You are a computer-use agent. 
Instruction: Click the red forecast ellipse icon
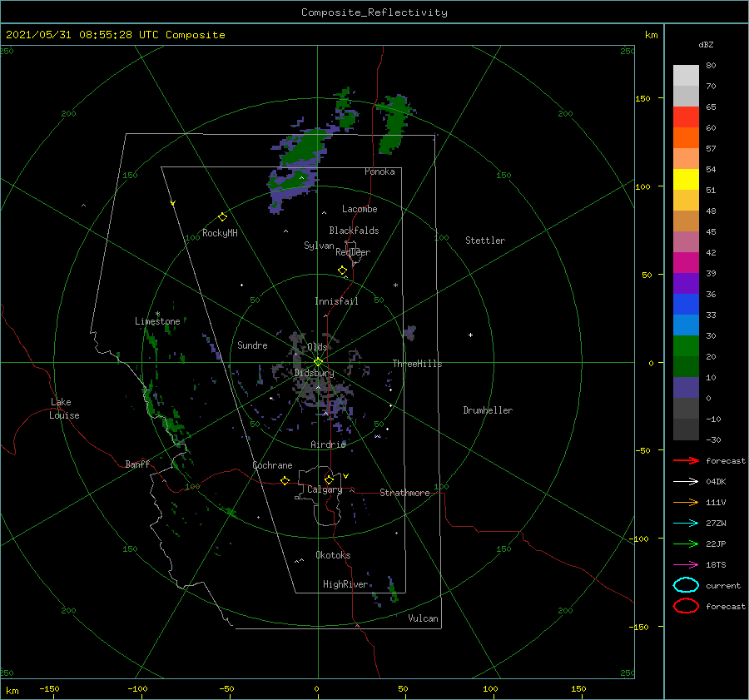(x=686, y=606)
